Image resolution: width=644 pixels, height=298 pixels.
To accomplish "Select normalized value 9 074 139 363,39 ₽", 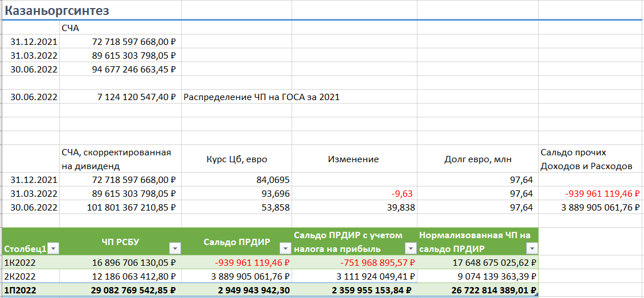I will (478, 276).
